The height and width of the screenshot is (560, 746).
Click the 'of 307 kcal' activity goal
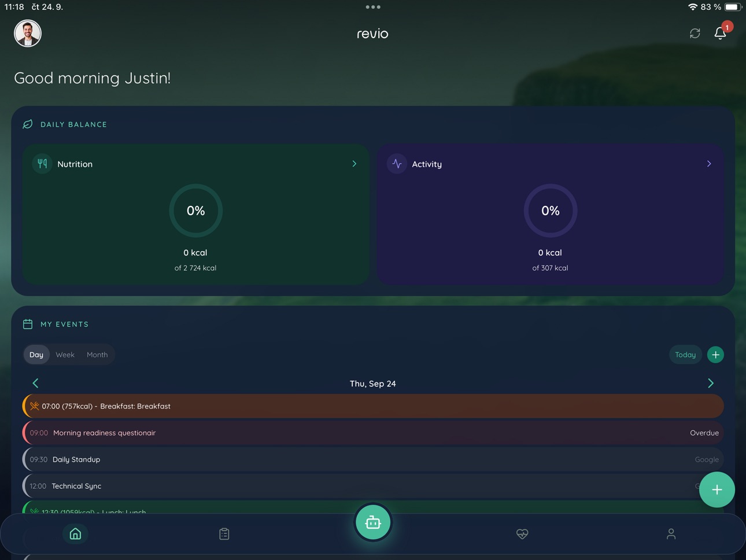(x=550, y=268)
